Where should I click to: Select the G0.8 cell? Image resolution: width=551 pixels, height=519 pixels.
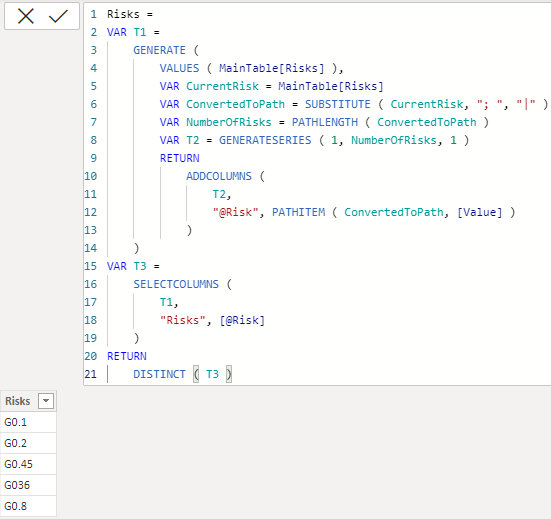click(x=28, y=506)
